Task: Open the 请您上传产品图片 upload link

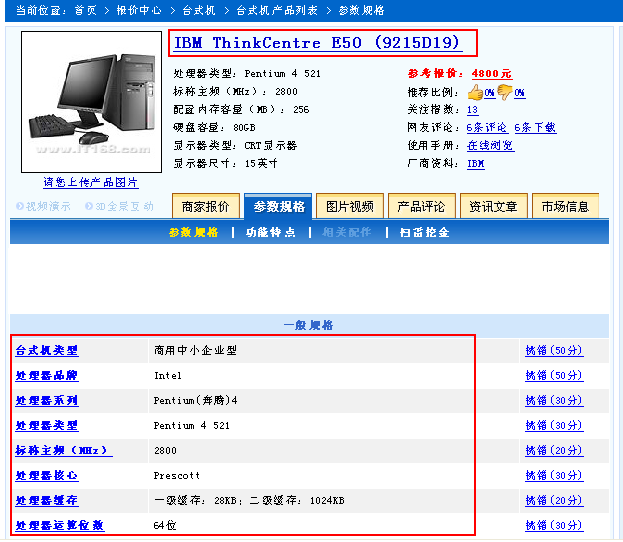Action: pyautogui.click(x=91, y=183)
